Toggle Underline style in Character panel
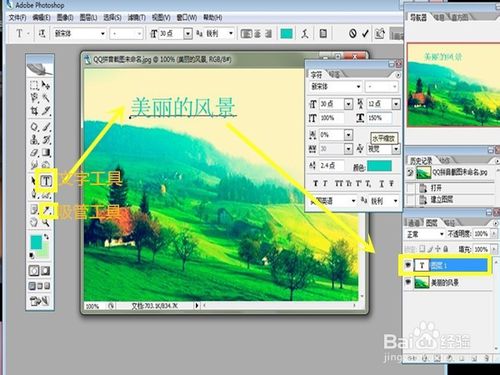This screenshot has height=375, width=500. pos(382,183)
